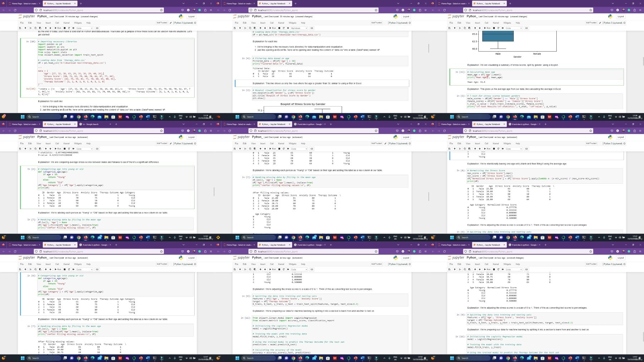Click pencil edit icon in 34-minutes-ago window
This screenshot has height=362, width=644.
[171, 23]
